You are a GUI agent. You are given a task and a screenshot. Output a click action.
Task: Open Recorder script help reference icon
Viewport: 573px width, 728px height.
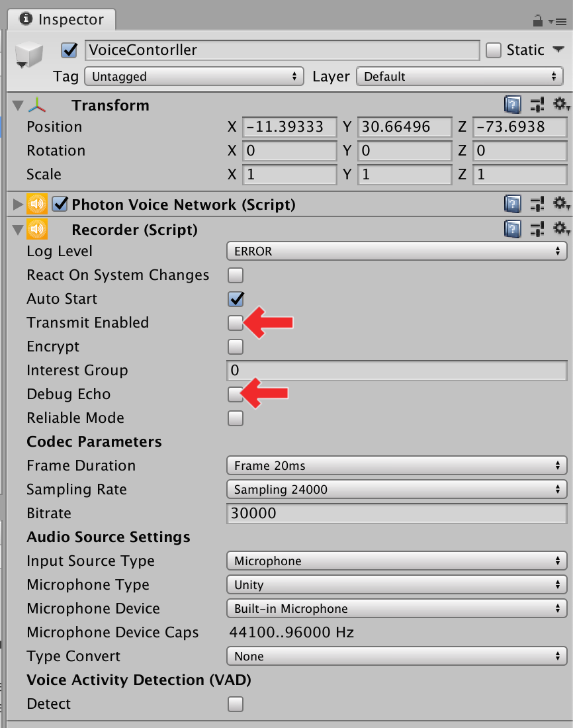(x=513, y=230)
